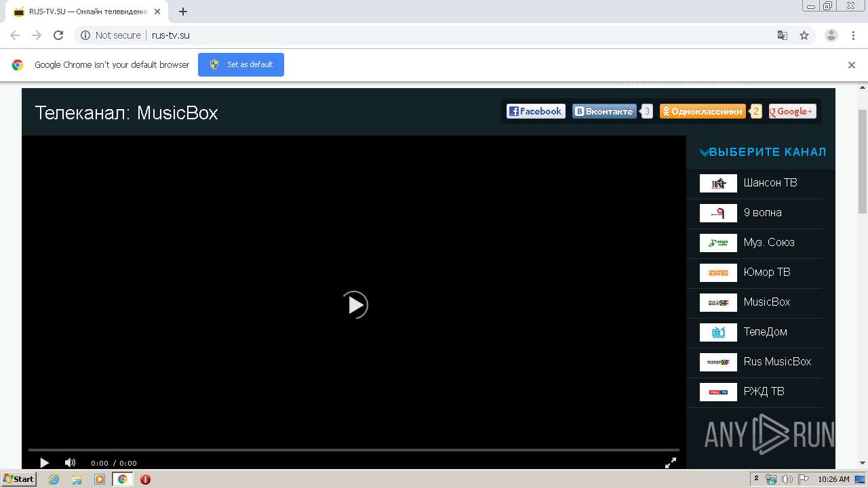Click the Одноклассники share counter 2
The image size is (868, 488).
(756, 111)
